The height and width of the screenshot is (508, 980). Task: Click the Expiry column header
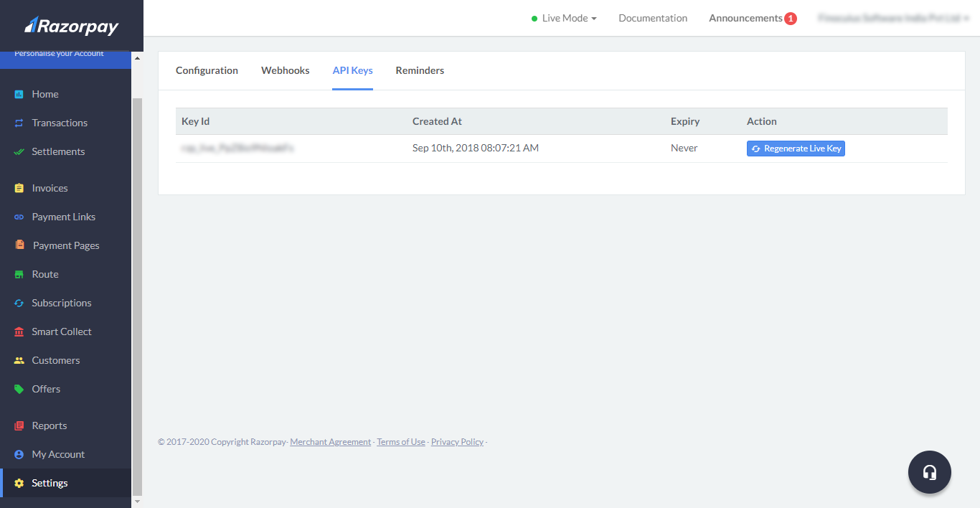click(685, 121)
